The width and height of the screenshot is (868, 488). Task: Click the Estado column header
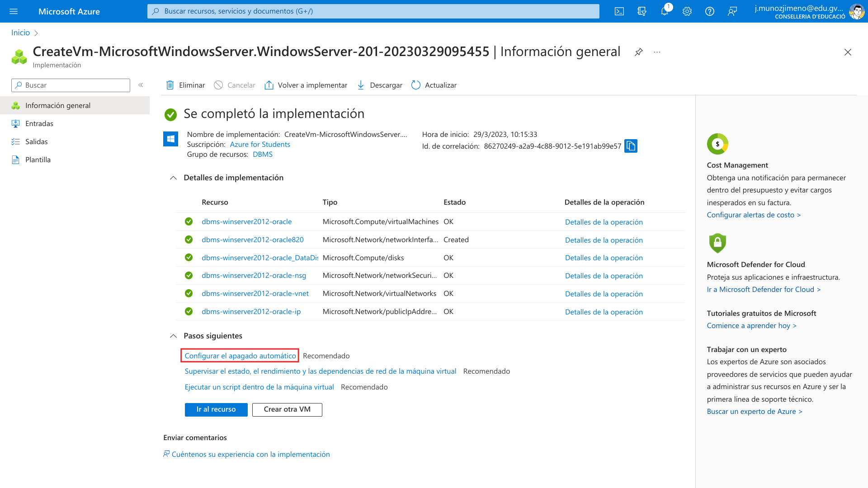tap(454, 202)
